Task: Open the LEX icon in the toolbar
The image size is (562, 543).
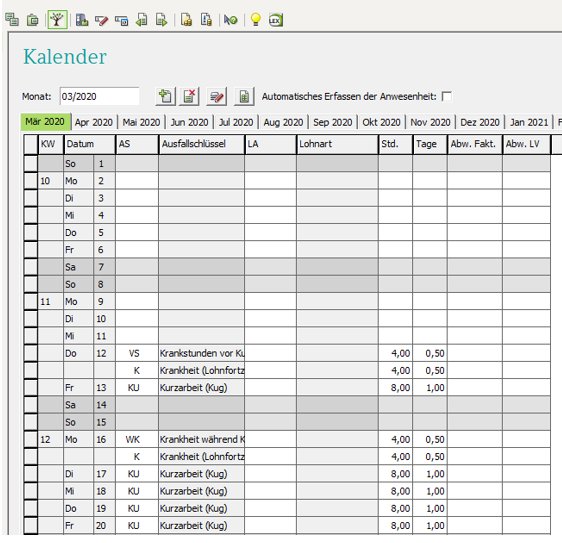Action: (x=276, y=20)
